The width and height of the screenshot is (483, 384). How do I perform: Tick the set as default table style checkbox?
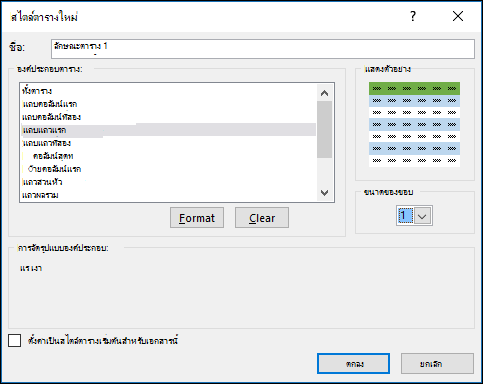pos(15,341)
